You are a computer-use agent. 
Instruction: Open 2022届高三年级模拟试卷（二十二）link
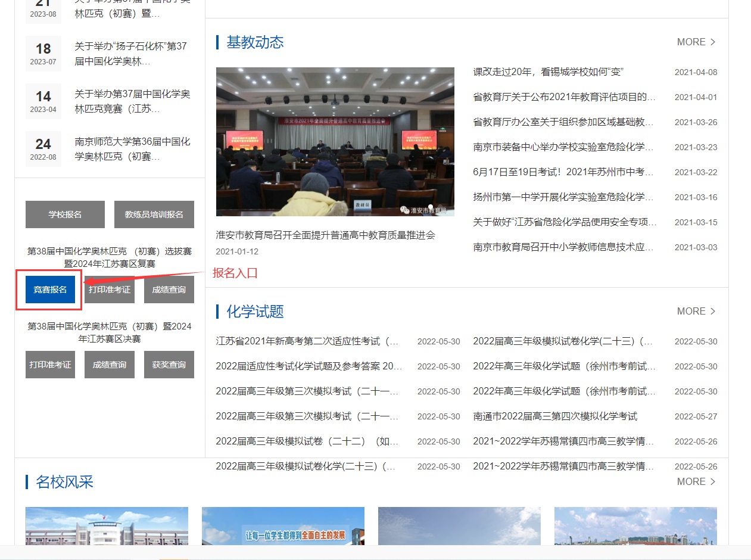click(307, 441)
